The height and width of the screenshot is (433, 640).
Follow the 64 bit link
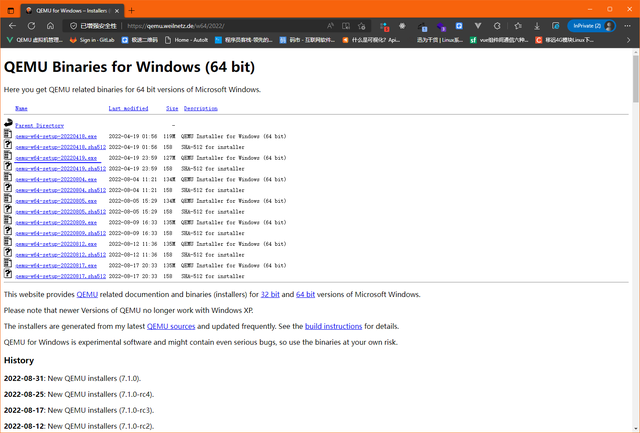305,294
